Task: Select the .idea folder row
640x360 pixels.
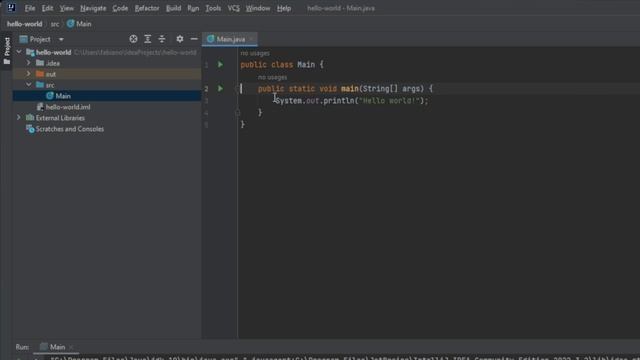Action: point(107,63)
